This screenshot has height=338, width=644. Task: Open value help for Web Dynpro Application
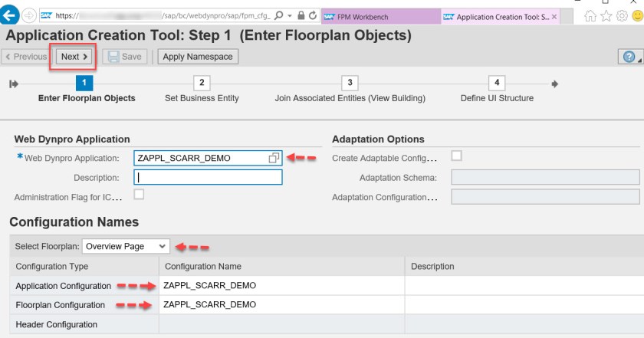coord(274,158)
